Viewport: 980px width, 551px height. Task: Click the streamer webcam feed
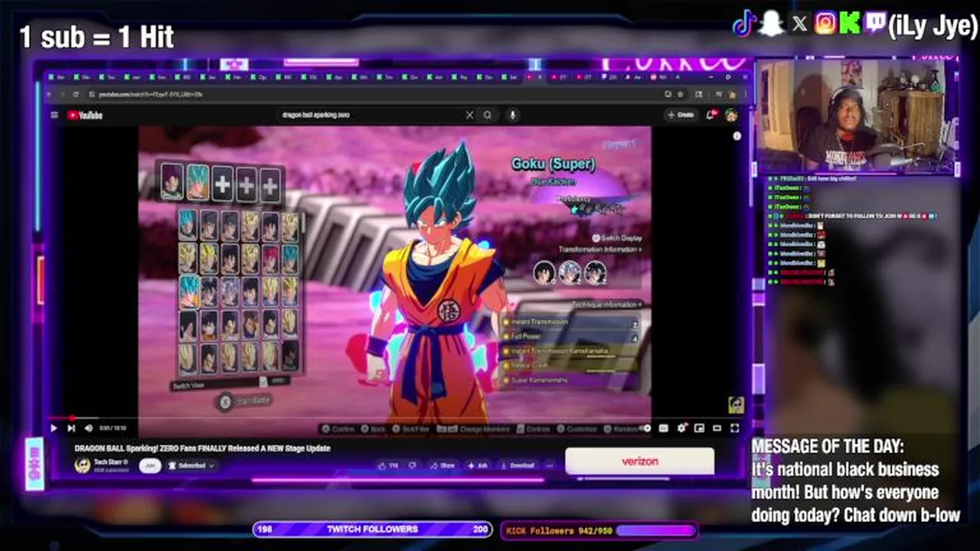[x=857, y=116]
